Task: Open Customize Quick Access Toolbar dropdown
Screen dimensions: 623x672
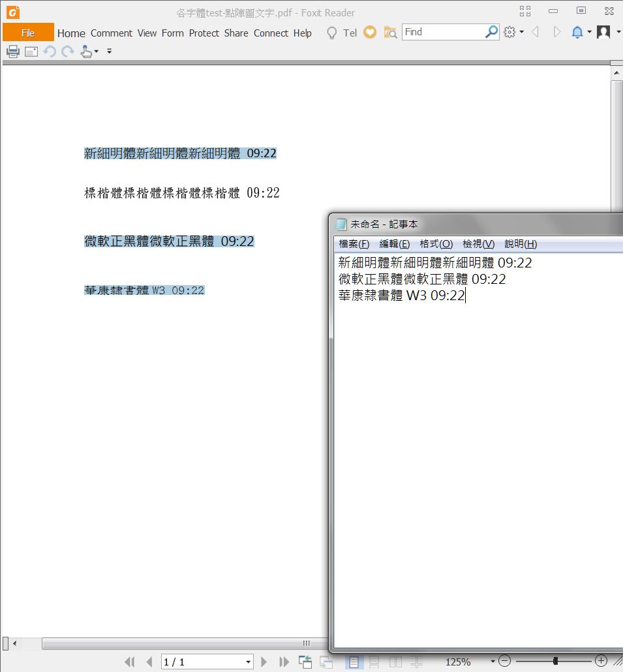Action: tap(109, 52)
